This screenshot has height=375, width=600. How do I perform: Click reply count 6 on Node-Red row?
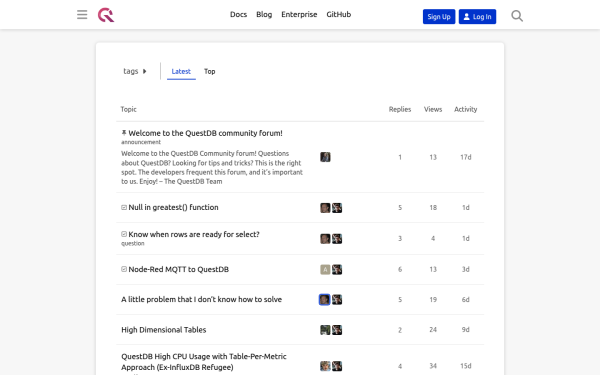400,269
